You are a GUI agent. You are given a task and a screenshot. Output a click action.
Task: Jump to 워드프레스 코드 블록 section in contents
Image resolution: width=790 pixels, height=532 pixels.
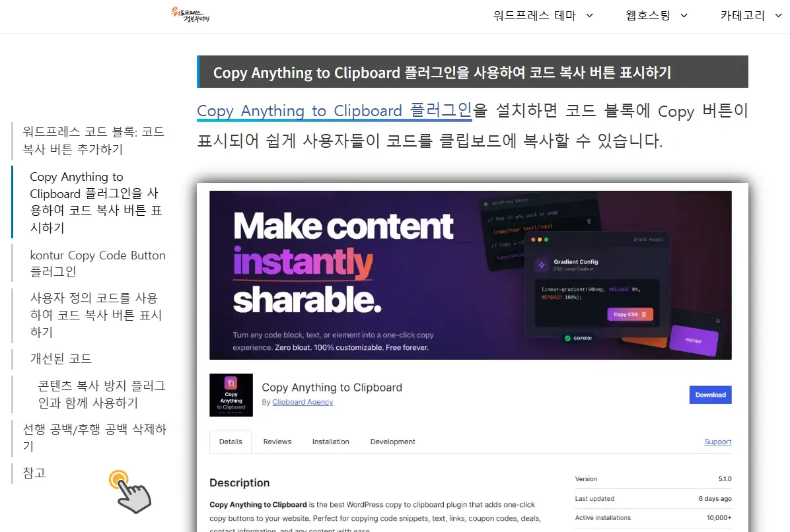pos(93,141)
